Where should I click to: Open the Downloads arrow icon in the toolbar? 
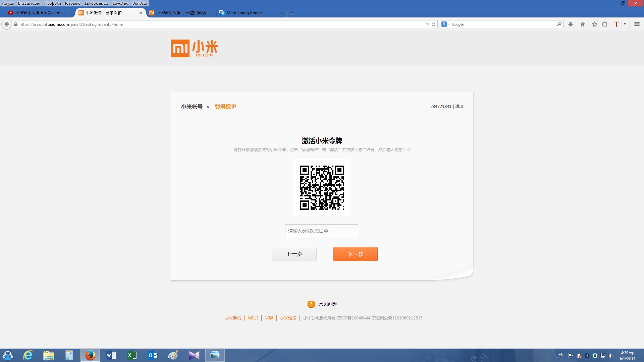[570, 24]
